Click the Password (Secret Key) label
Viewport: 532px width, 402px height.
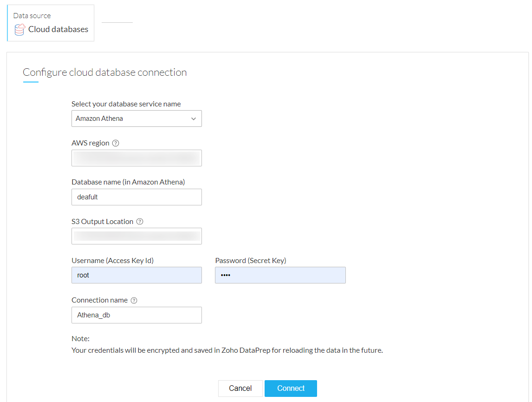point(251,261)
